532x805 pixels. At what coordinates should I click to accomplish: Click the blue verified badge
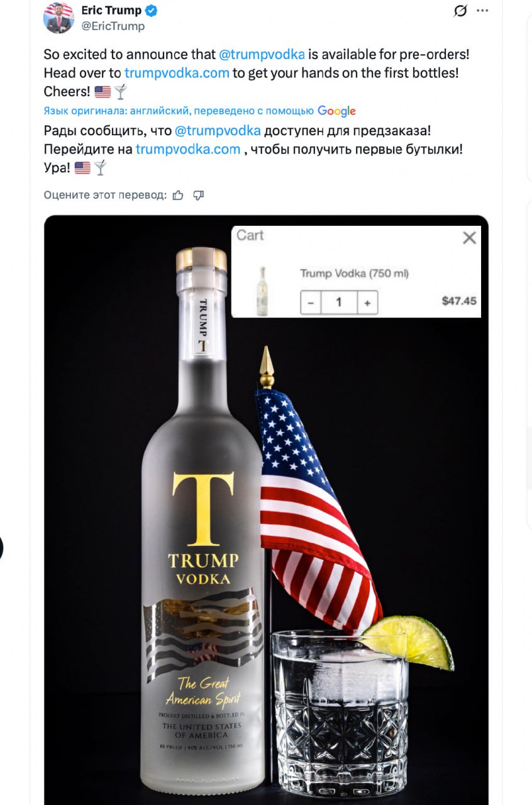pos(152,11)
